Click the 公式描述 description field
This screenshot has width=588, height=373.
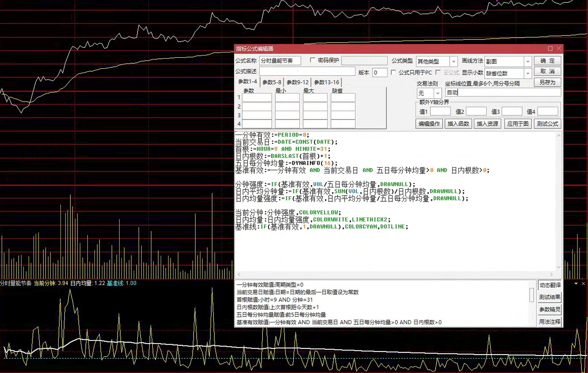[x=307, y=71]
